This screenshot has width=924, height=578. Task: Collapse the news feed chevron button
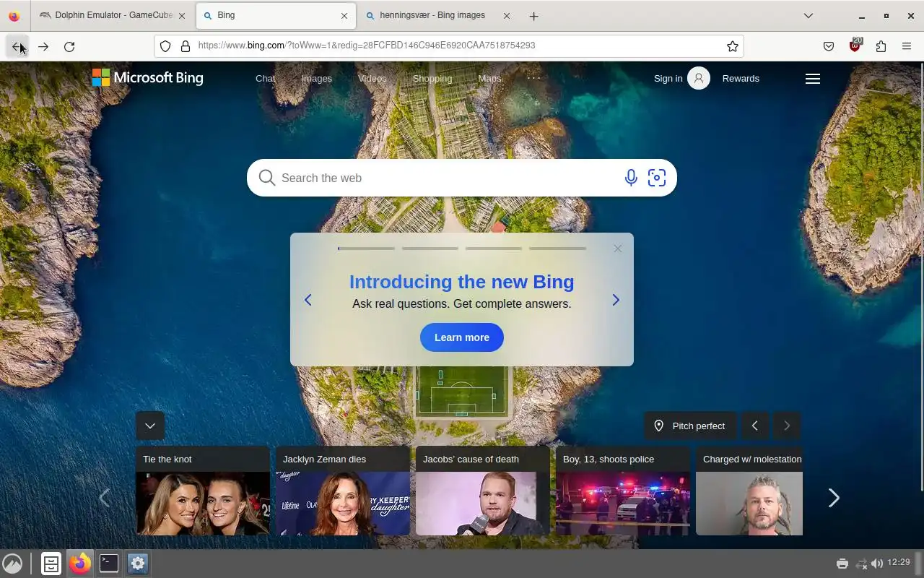pos(150,426)
